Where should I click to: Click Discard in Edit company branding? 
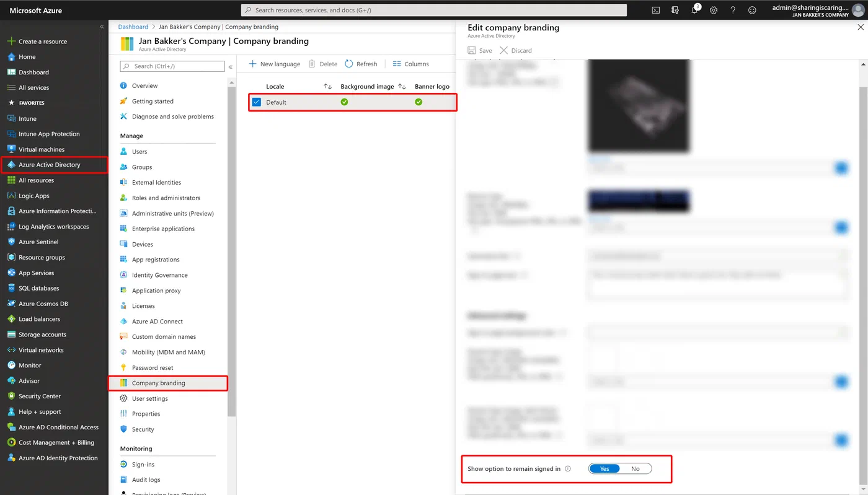tap(516, 51)
